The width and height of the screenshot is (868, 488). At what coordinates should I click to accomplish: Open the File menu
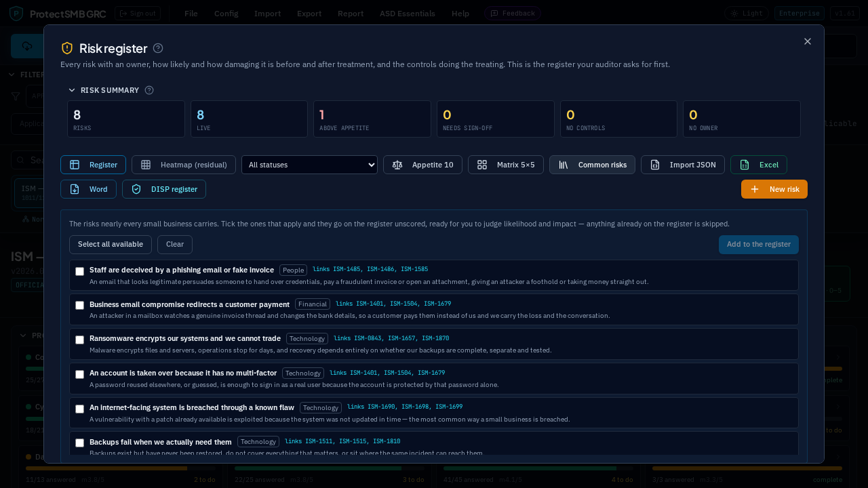click(x=191, y=14)
